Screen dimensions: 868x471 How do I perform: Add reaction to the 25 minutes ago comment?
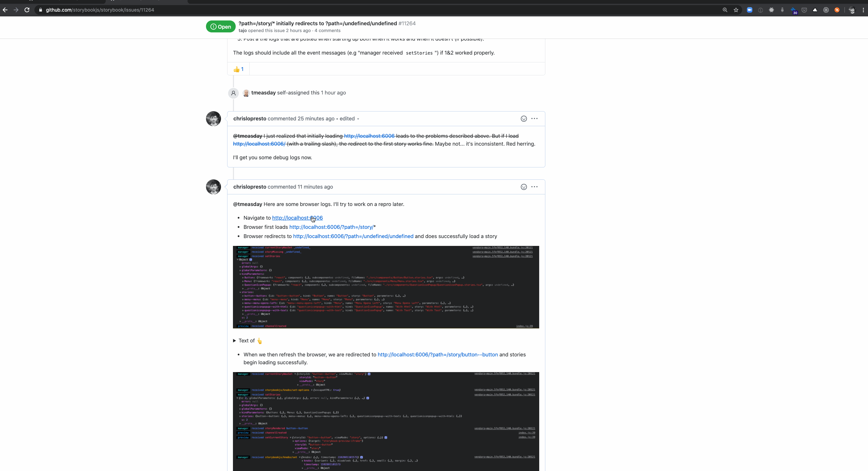coord(524,119)
